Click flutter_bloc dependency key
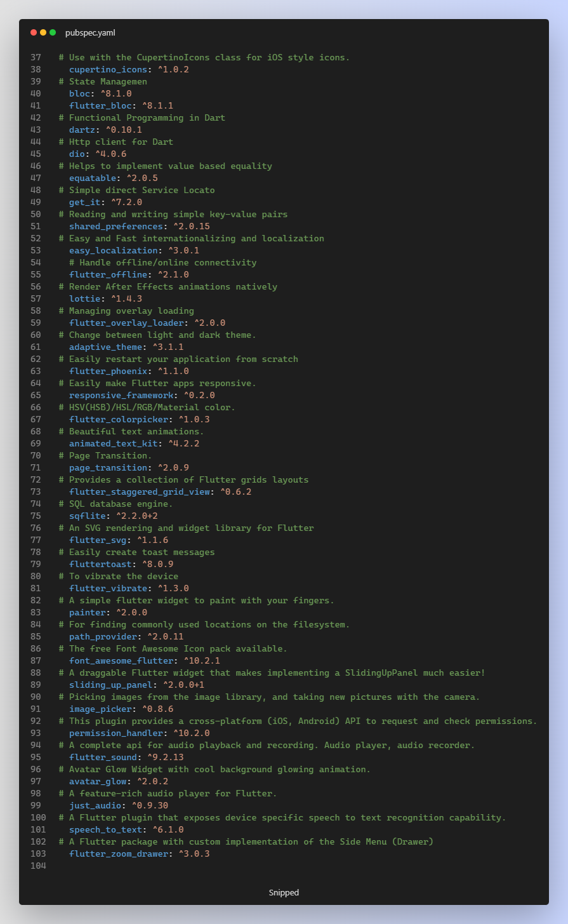The width and height of the screenshot is (568, 924). [x=100, y=105]
